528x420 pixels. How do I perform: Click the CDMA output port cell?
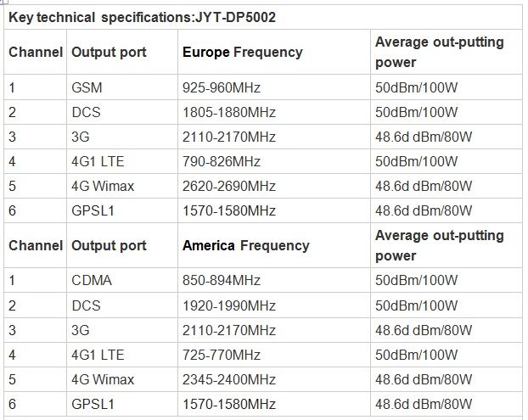(x=92, y=281)
